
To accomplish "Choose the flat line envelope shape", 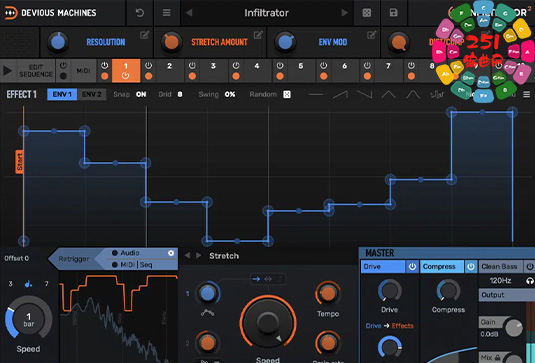I will pos(316,95).
